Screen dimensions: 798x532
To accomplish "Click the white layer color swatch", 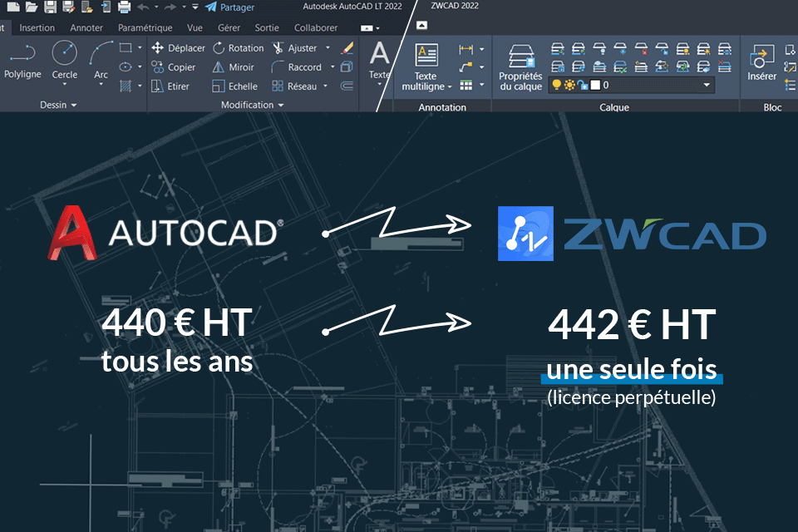I will point(595,85).
